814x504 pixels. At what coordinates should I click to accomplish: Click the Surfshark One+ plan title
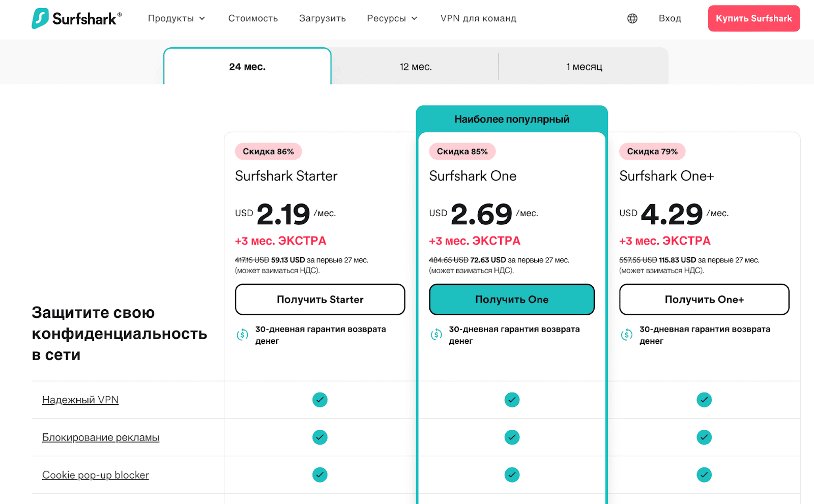point(666,176)
